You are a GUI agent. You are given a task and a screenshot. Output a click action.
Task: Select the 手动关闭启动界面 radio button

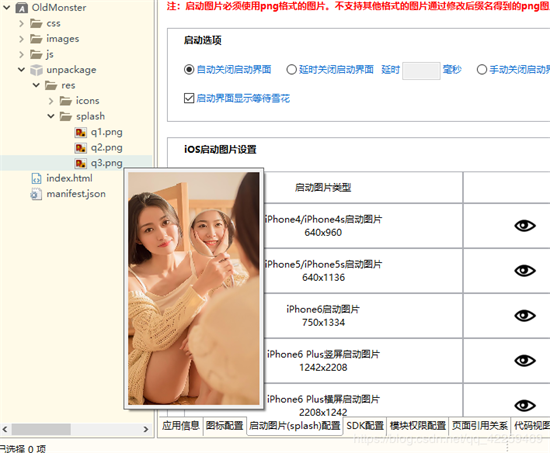[x=482, y=69]
